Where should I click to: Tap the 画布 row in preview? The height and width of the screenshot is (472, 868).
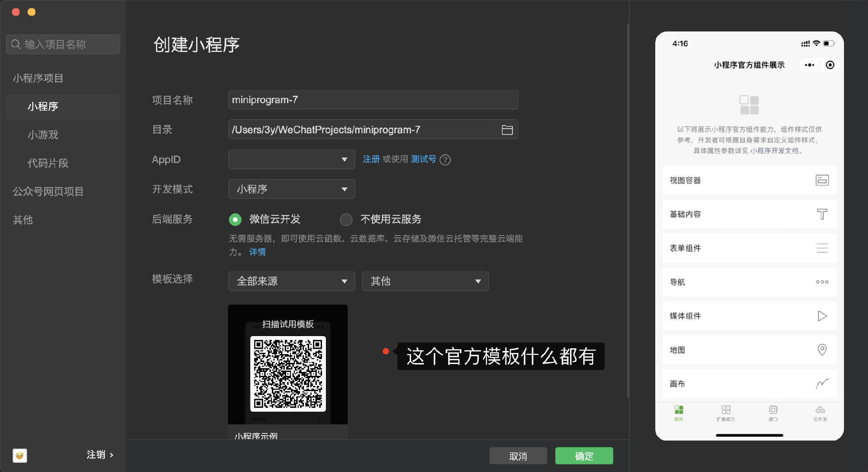pyautogui.click(x=749, y=384)
